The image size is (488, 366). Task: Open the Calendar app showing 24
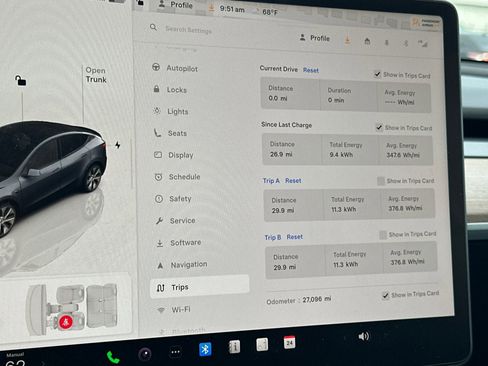(x=289, y=342)
